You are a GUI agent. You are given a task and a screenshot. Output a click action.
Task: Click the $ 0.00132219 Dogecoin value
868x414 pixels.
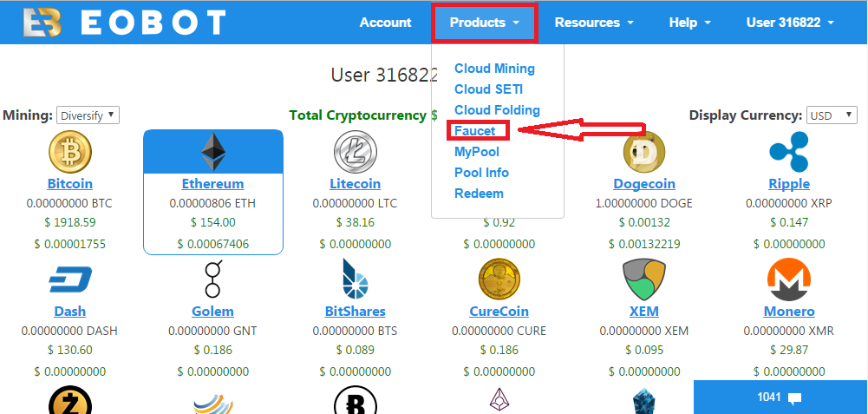(x=643, y=244)
